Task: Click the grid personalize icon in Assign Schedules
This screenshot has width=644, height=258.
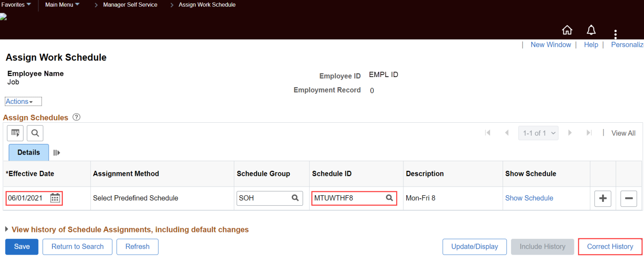Action: click(15, 133)
